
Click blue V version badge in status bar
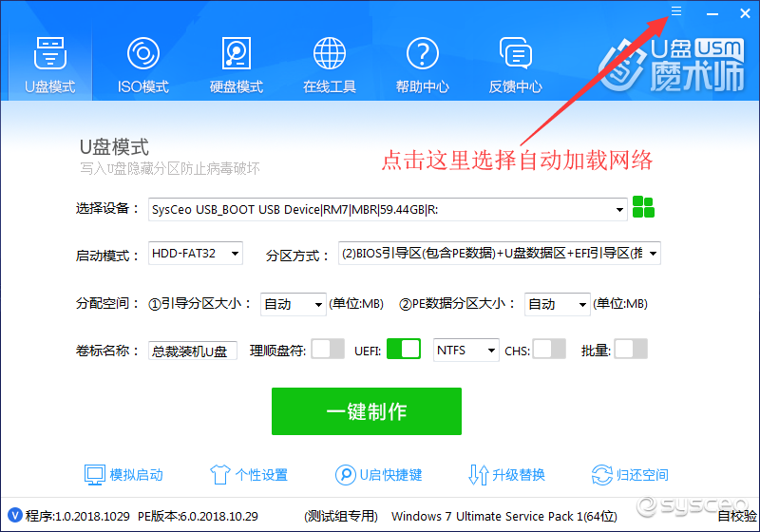point(15,515)
